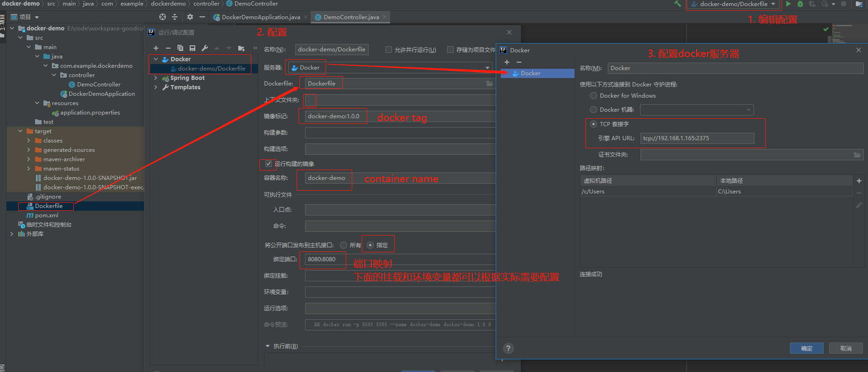The height and width of the screenshot is (372, 868).
Task: Collapse the Docker configuration group
Action: click(x=156, y=59)
